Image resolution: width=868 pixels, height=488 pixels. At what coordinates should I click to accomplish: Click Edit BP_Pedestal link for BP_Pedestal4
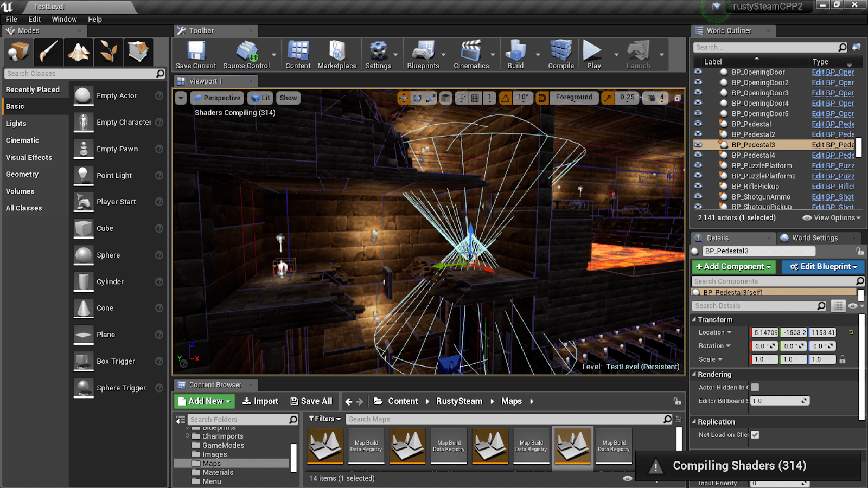[833, 155]
